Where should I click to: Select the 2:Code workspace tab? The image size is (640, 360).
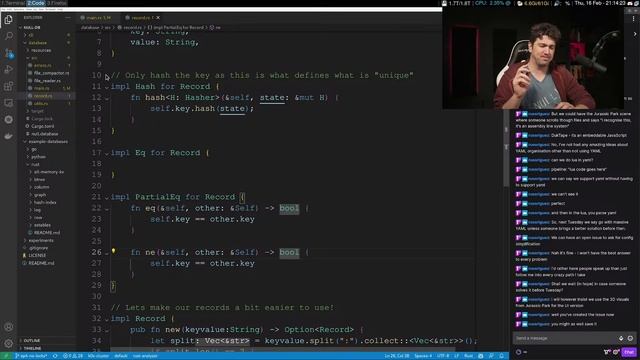pyautogui.click(x=36, y=3)
